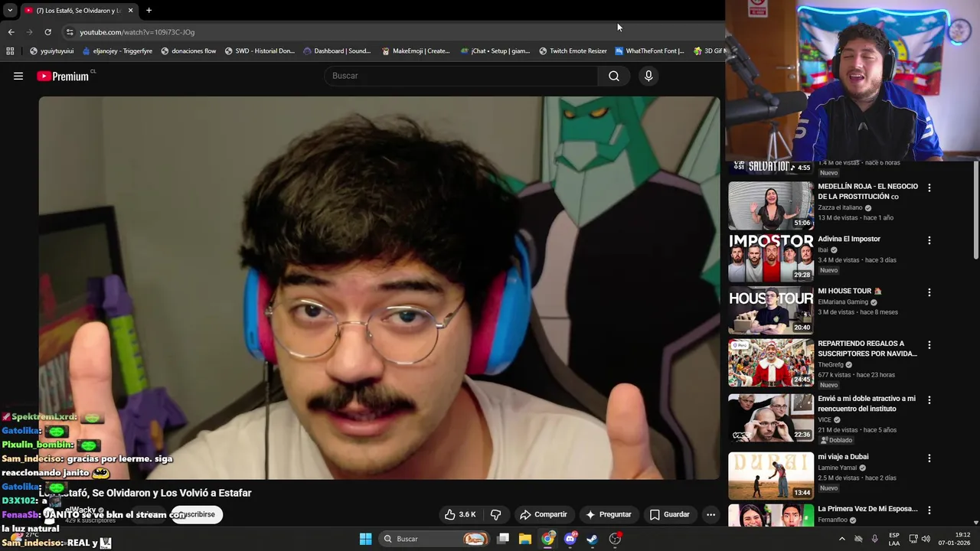Click the Guardar save button
Viewport: 980px width, 551px height.
[x=669, y=514]
